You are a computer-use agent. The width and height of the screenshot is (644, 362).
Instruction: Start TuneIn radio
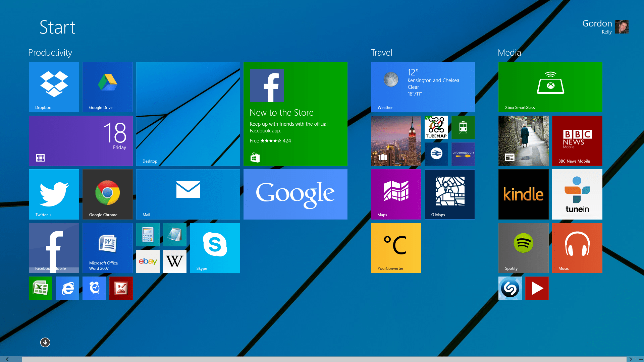(x=577, y=194)
